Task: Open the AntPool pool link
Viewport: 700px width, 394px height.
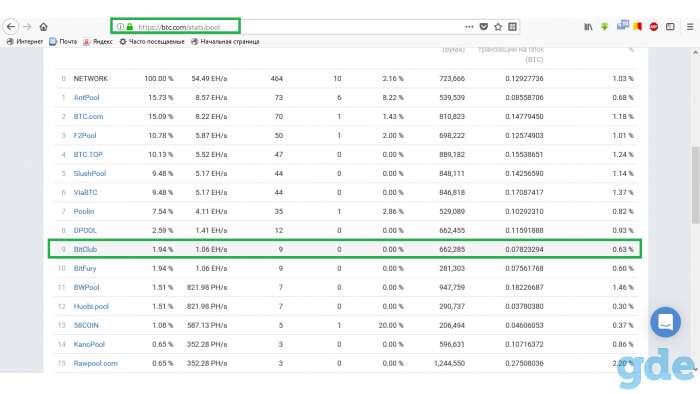Action: [x=86, y=97]
